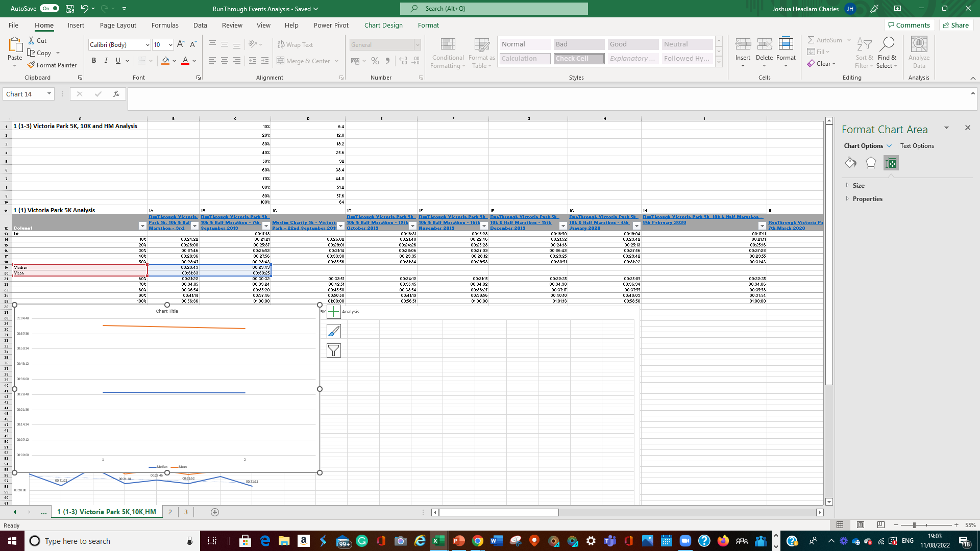Click the Chart Elements plus button
Screen dimensions: 980x551
click(x=333, y=312)
